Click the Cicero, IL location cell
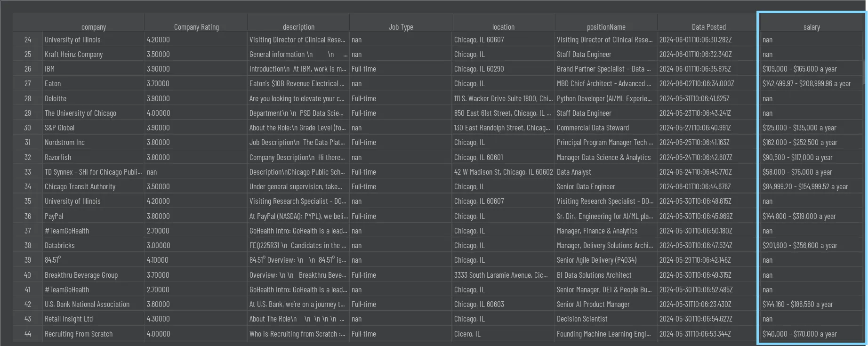The image size is (868, 346). (503, 334)
